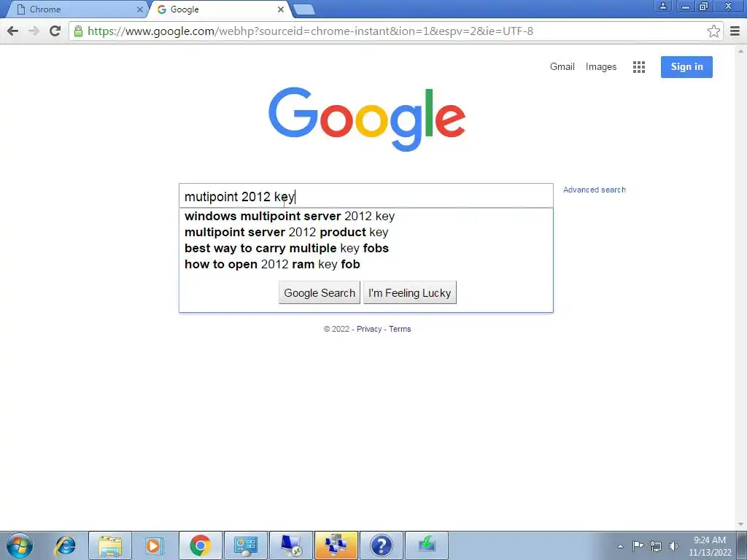Click the taskbar clock showing 9:24 AM

(709, 546)
